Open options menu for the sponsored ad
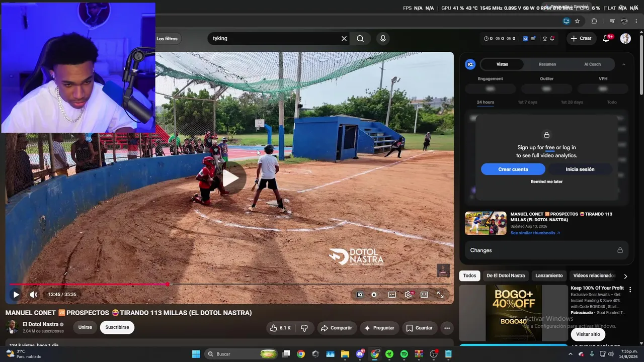Image resolution: width=644 pixels, height=362 pixels. point(630,290)
